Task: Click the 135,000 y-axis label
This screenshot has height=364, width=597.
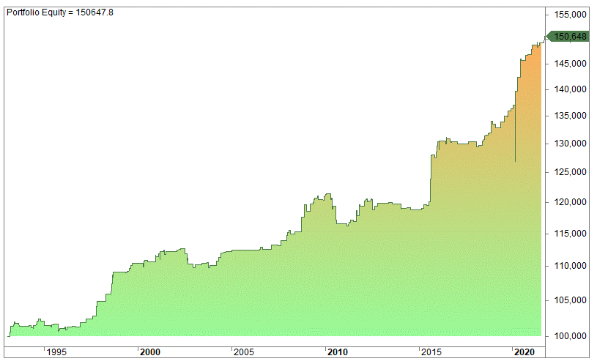Action: (570, 116)
